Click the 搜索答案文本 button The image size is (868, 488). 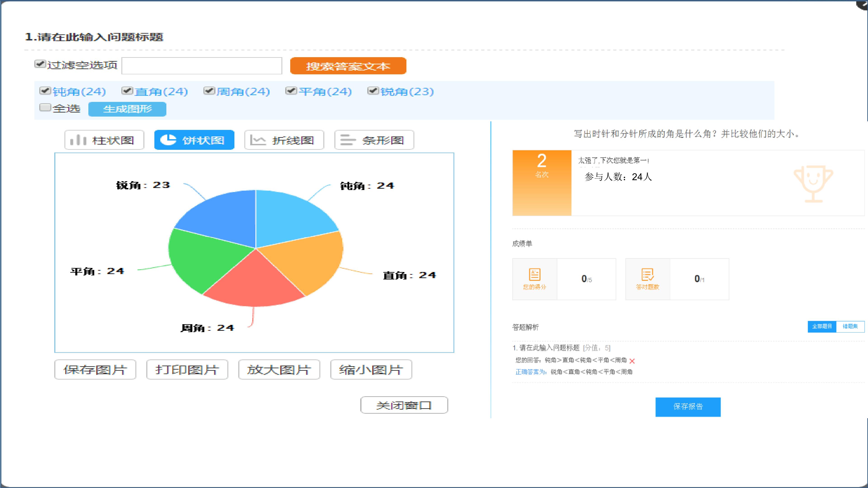(x=348, y=66)
